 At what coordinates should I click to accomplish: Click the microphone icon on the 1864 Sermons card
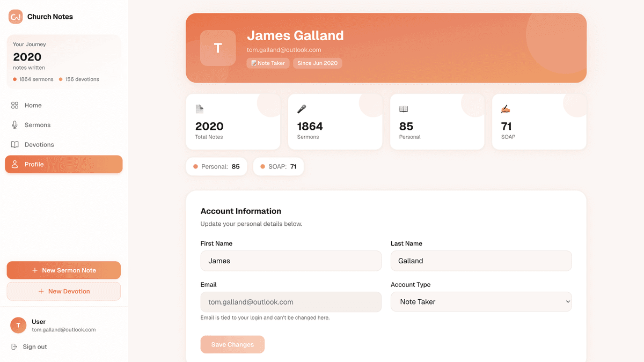coord(301,108)
